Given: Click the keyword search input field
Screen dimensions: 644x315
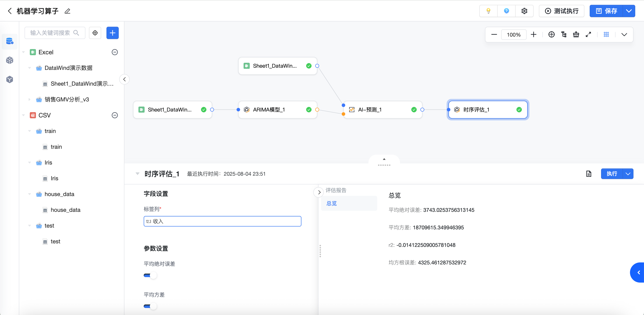Looking at the screenshot, I should click(x=55, y=33).
